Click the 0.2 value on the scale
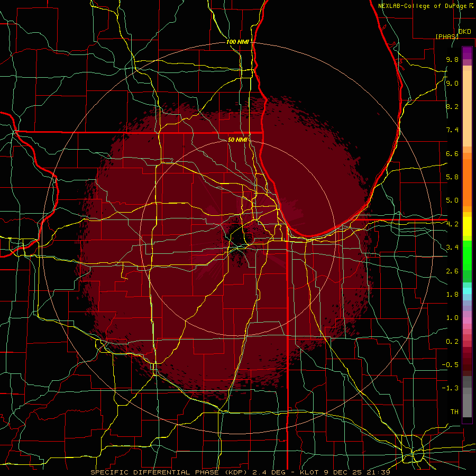The height and width of the screenshot is (476, 476). (x=452, y=342)
